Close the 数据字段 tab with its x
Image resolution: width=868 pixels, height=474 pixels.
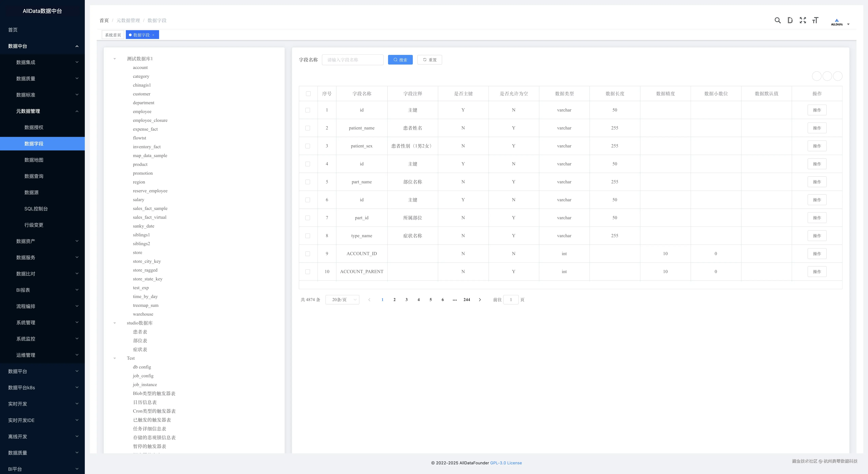153,35
